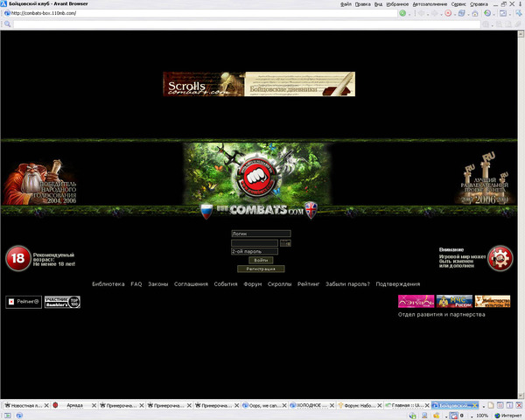Open dropdown arrow next to Forward button

pyautogui.click(x=441, y=14)
